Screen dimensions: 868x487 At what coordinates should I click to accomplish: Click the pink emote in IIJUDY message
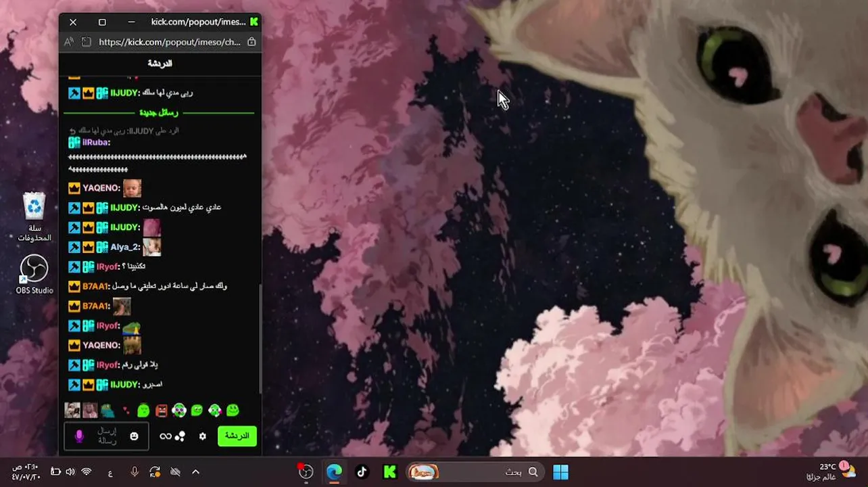pos(151,227)
